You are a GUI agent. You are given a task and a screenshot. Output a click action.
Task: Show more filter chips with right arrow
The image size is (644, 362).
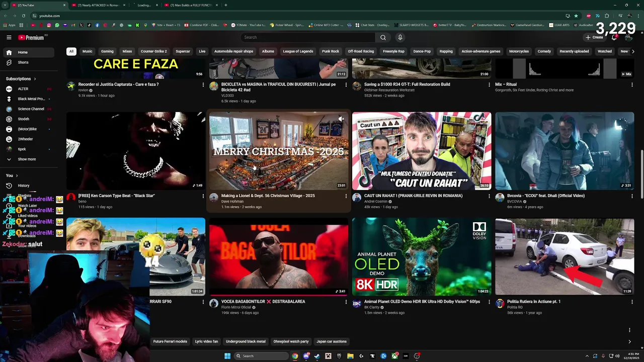632,51
